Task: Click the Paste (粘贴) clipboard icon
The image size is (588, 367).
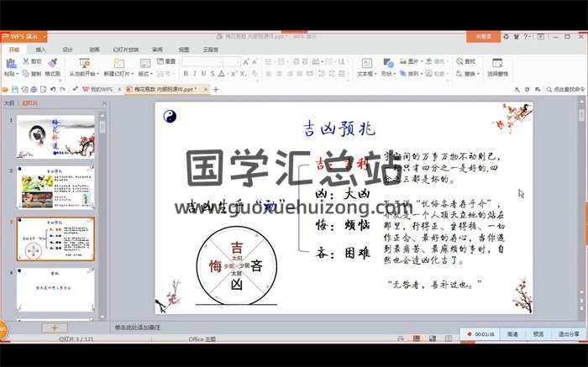Action: (x=11, y=63)
